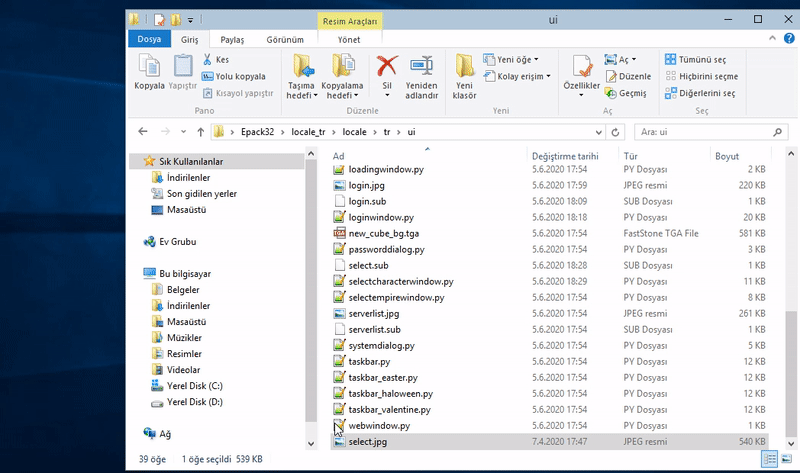Image resolution: width=800 pixels, height=473 pixels.
Task: Click the up-arrow parent folder button
Action: [201, 132]
